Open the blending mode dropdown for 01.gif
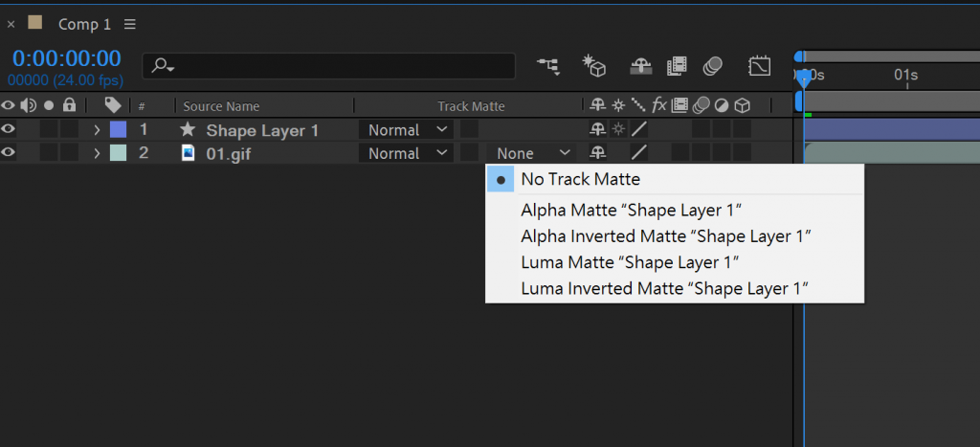980x447 pixels. click(x=407, y=153)
